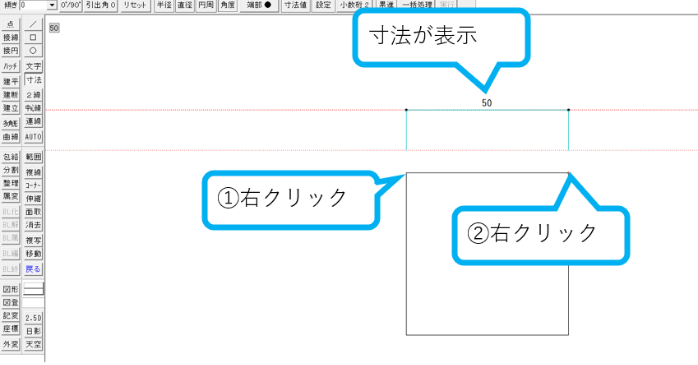Viewport: 698px width, 365px height.
Task: Click the リセット (reset) button
Action: (134, 5)
